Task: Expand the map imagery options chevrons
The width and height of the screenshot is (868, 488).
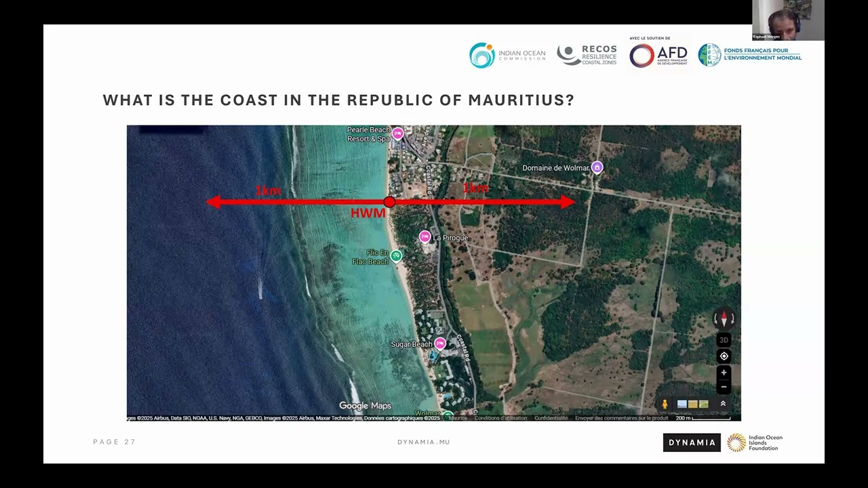Action: [723, 403]
